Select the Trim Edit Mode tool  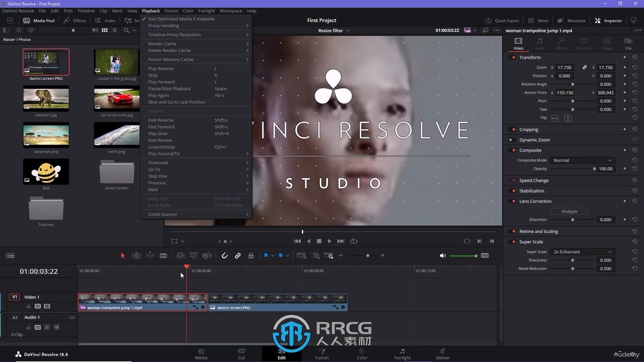136,255
